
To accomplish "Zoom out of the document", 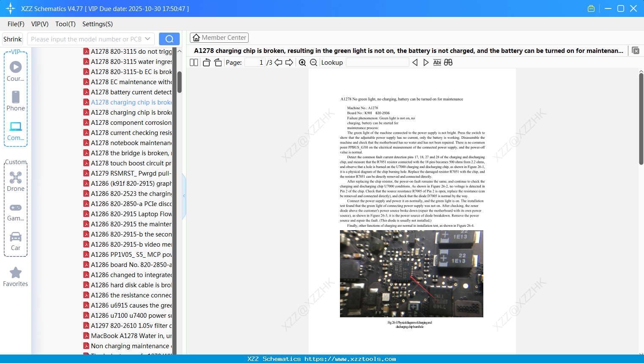I will (x=313, y=62).
